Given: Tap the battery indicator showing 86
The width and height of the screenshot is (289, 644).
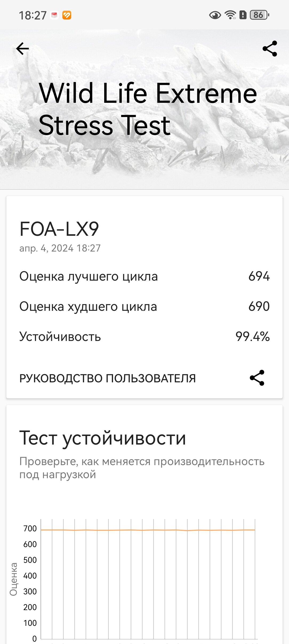Looking at the screenshot, I should (259, 15).
